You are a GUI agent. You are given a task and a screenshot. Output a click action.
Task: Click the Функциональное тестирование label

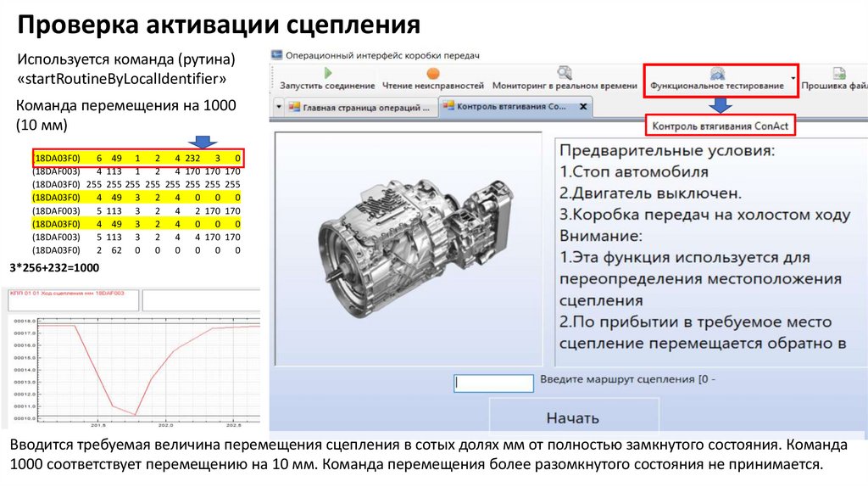click(717, 86)
